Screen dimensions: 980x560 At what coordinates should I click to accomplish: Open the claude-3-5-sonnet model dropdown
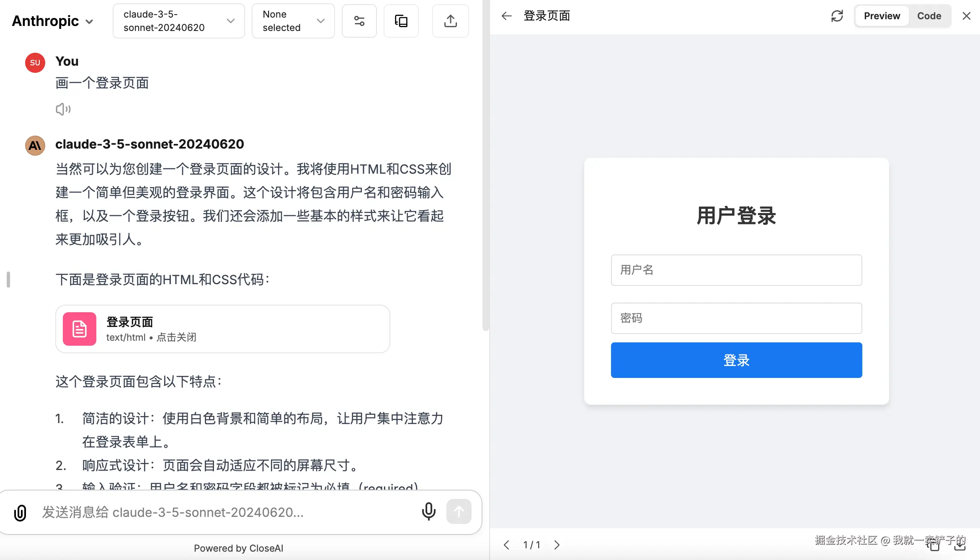point(178,21)
